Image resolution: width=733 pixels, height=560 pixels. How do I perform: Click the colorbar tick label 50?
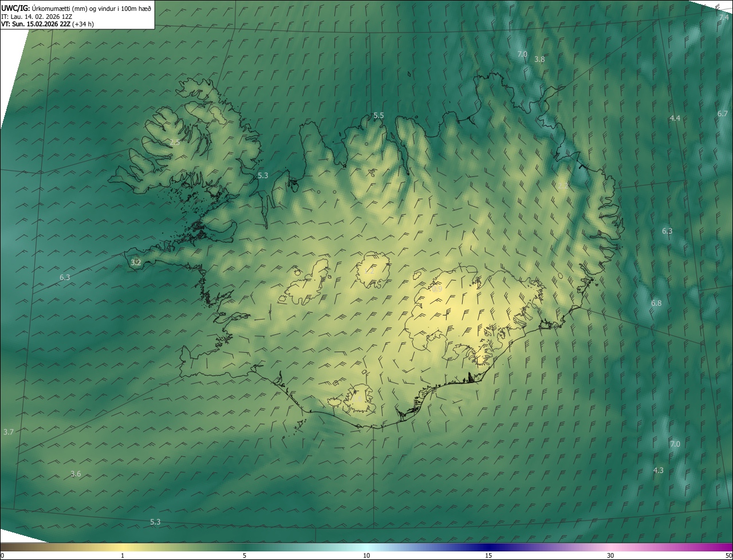[728, 556]
